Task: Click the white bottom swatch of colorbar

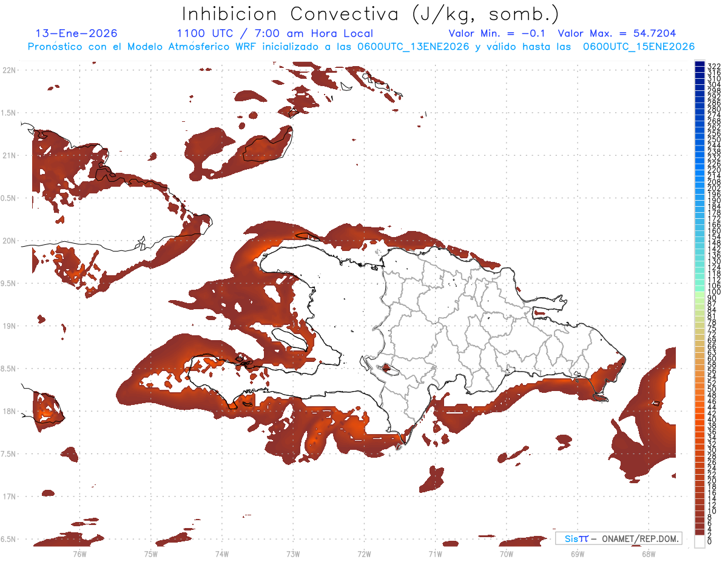Action: pos(699,541)
